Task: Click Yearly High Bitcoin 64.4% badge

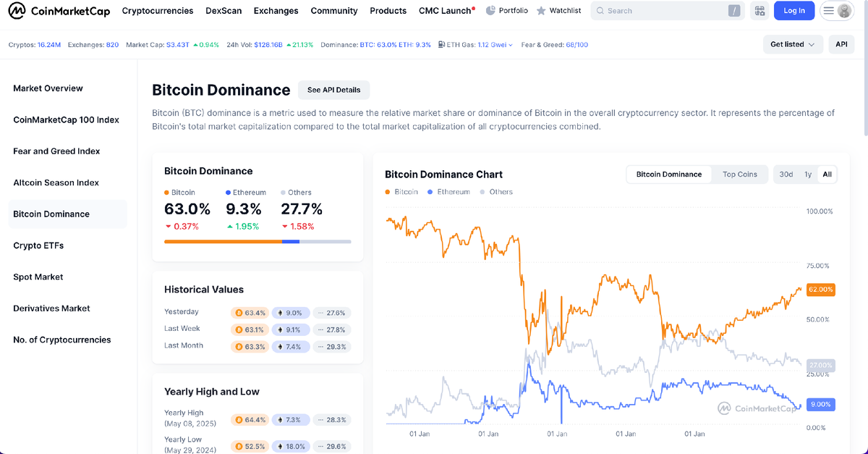Action: point(250,419)
